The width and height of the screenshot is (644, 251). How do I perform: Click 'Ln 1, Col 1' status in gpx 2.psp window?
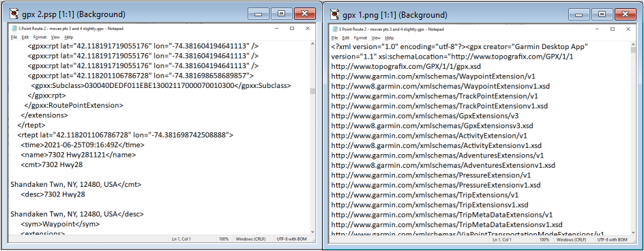[181, 239]
